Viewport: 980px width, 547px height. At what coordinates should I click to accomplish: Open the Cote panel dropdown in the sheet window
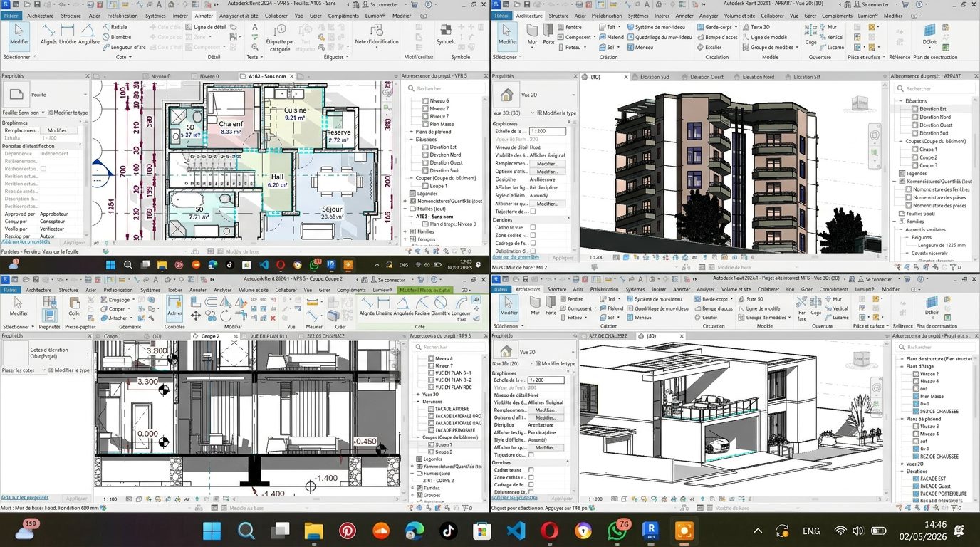(x=123, y=57)
